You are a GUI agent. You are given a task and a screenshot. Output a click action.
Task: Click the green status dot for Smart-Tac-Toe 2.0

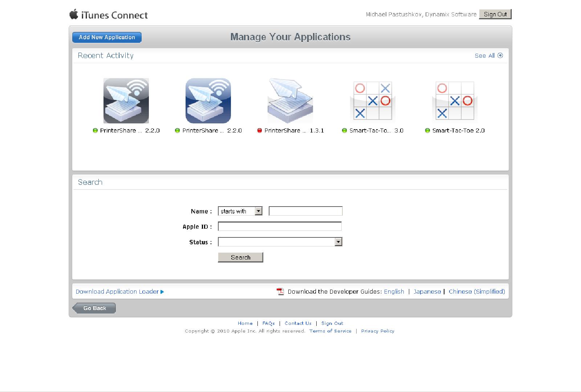click(x=427, y=131)
